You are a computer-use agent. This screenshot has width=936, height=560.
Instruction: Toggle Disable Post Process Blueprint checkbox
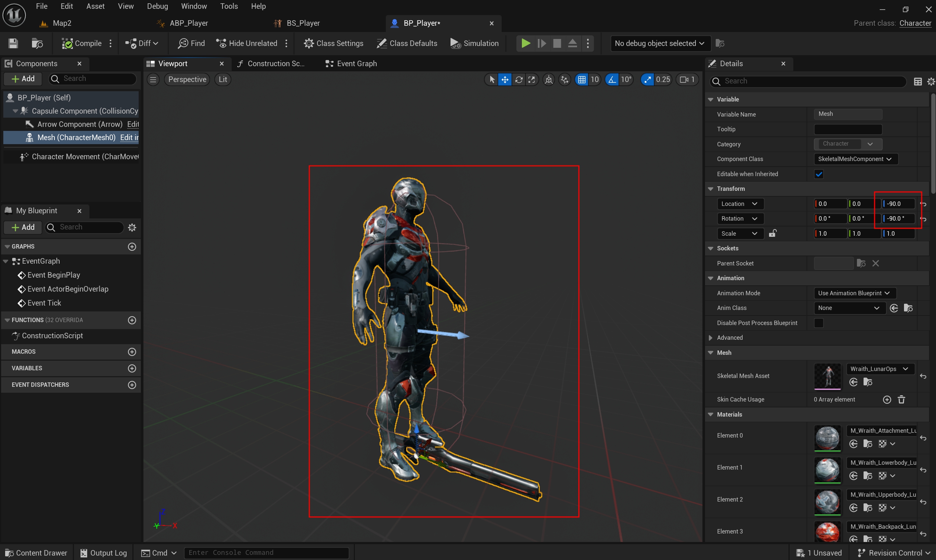(x=819, y=323)
